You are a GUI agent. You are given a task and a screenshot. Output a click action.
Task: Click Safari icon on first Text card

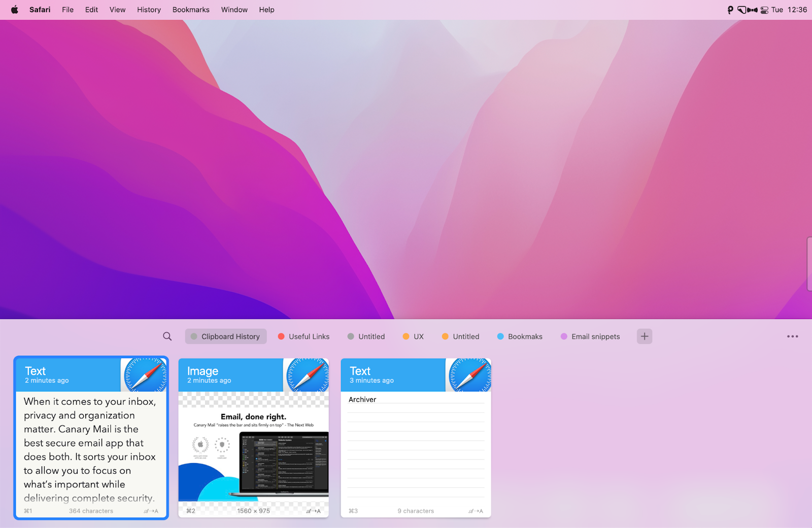pos(146,375)
